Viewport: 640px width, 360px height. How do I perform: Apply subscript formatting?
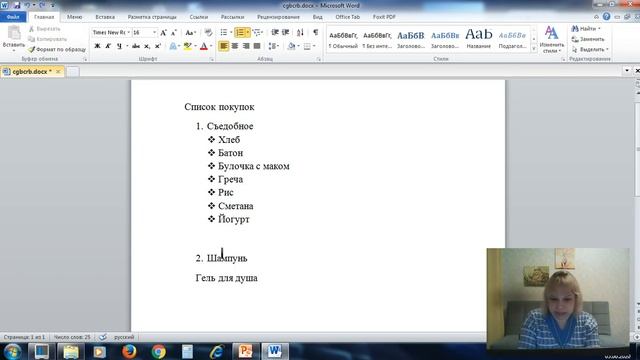[147, 46]
